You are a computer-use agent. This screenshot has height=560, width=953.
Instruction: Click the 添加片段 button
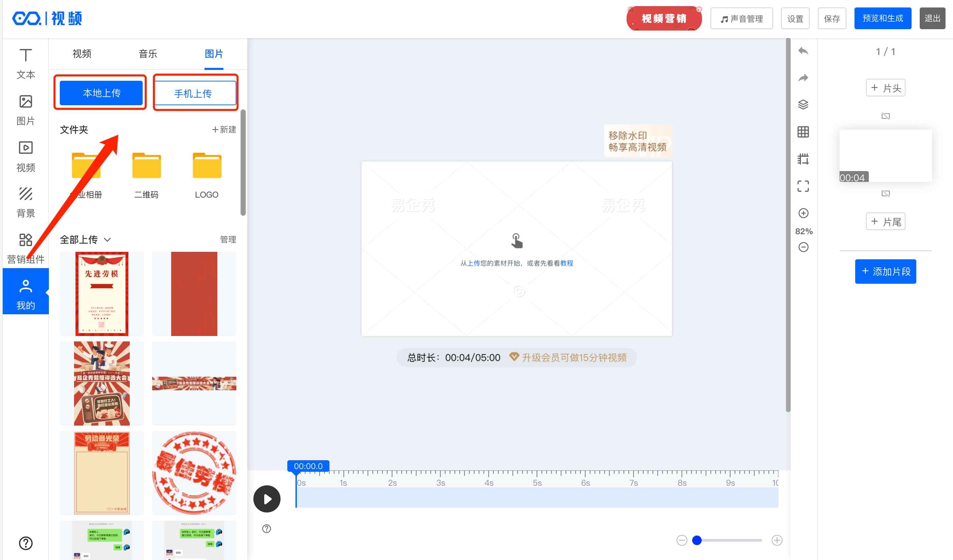[885, 271]
